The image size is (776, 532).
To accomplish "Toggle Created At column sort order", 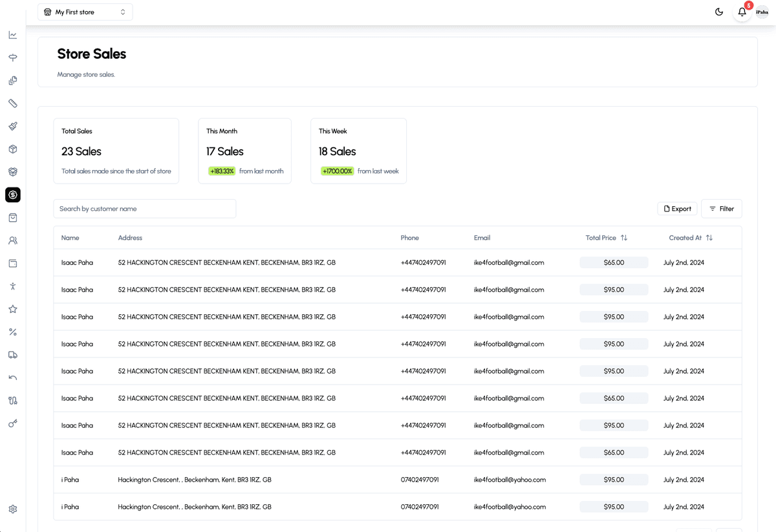I will pyautogui.click(x=710, y=237).
